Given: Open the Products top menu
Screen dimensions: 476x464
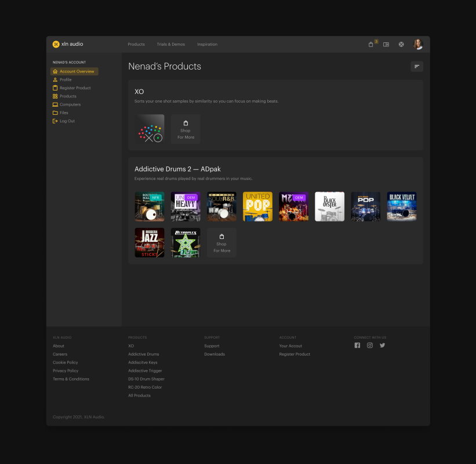Looking at the screenshot, I should (x=136, y=44).
